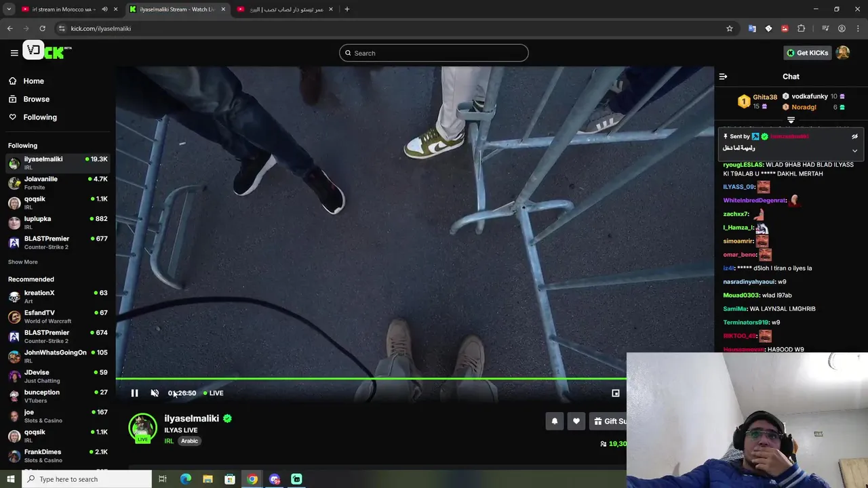Viewport: 868px width, 488px height.
Task: Expand Show more followed channels
Action: coord(23,262)
